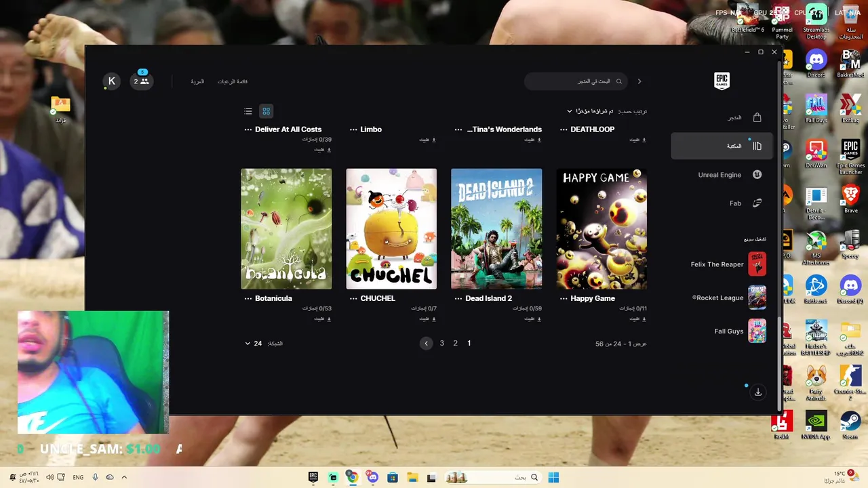Viewport: 868px width, 488px height.
Task: Open the Steam desktop icon
Action: tap(850, 425)
